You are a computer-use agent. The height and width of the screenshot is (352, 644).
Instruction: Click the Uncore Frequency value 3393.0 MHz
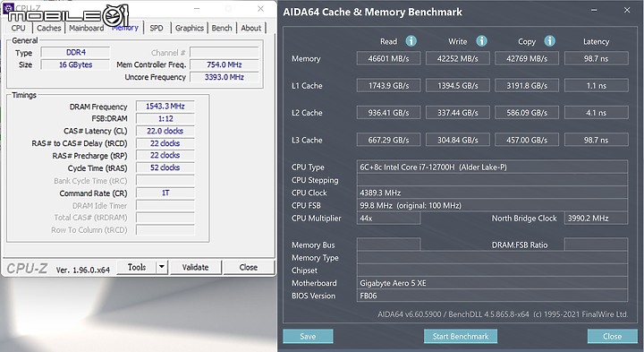225,77
